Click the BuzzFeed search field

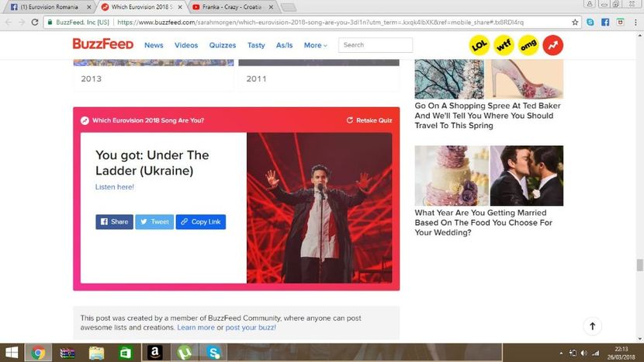(376, 45)
